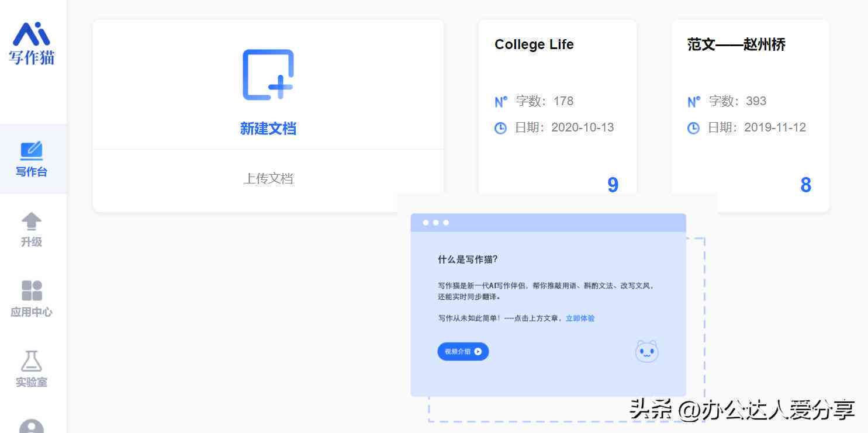Screen dimensions: 868x433
Task: Click the score 8 on 赵州桥 card
Action: point(805,185)
